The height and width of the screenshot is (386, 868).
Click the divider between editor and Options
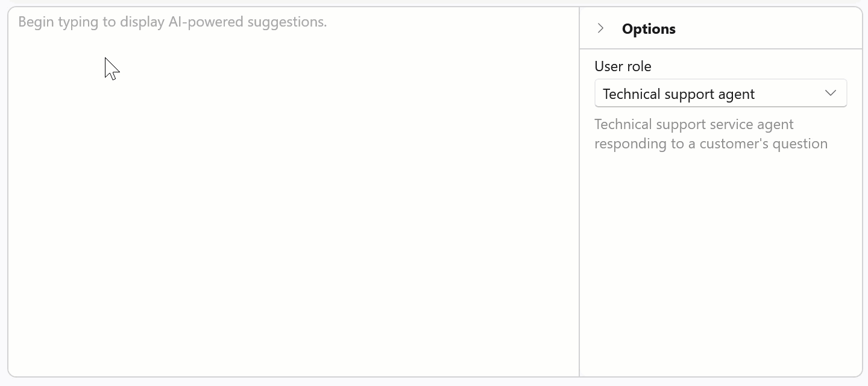[x=579, y=211]
